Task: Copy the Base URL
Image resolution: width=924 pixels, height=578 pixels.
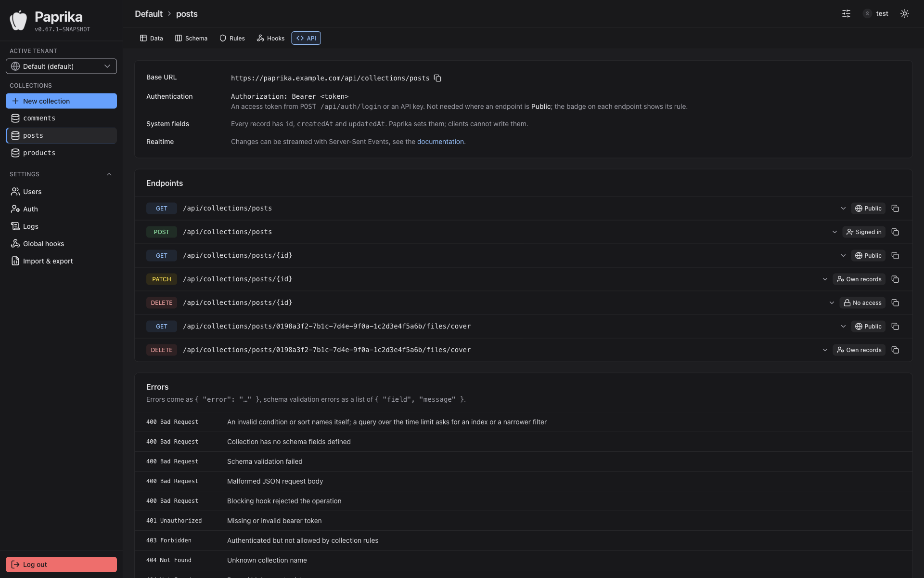Action: 437,78
